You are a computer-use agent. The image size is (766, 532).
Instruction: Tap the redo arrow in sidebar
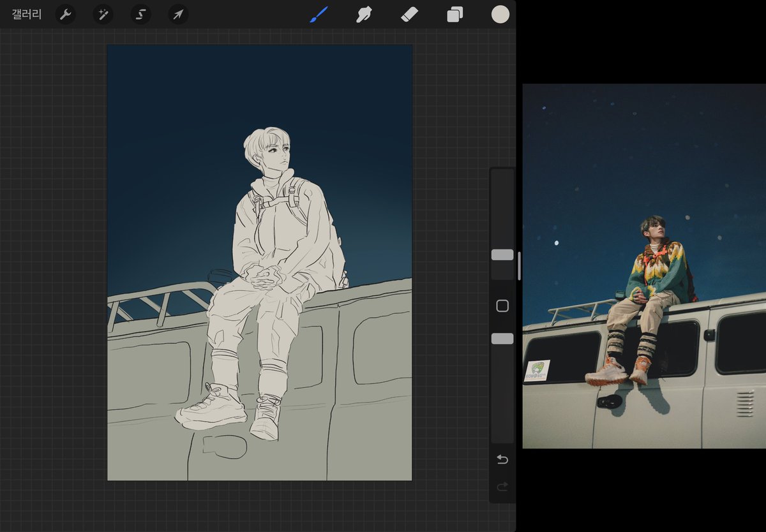point(502,487)
